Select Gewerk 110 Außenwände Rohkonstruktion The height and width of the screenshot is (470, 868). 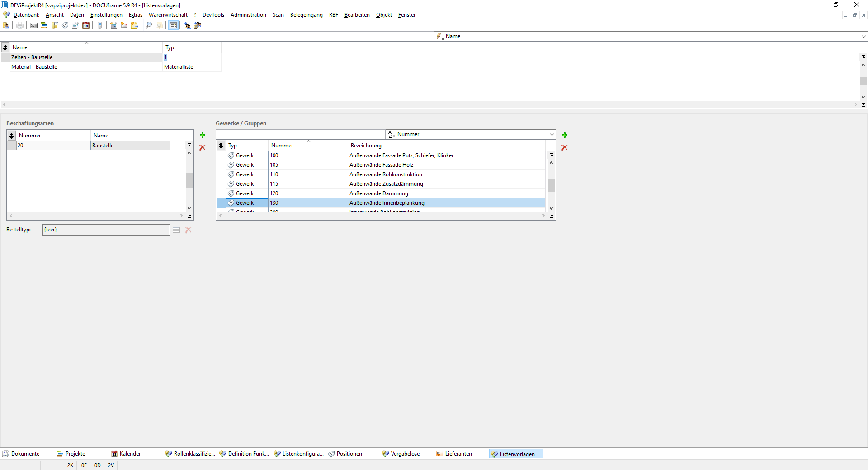381,174
